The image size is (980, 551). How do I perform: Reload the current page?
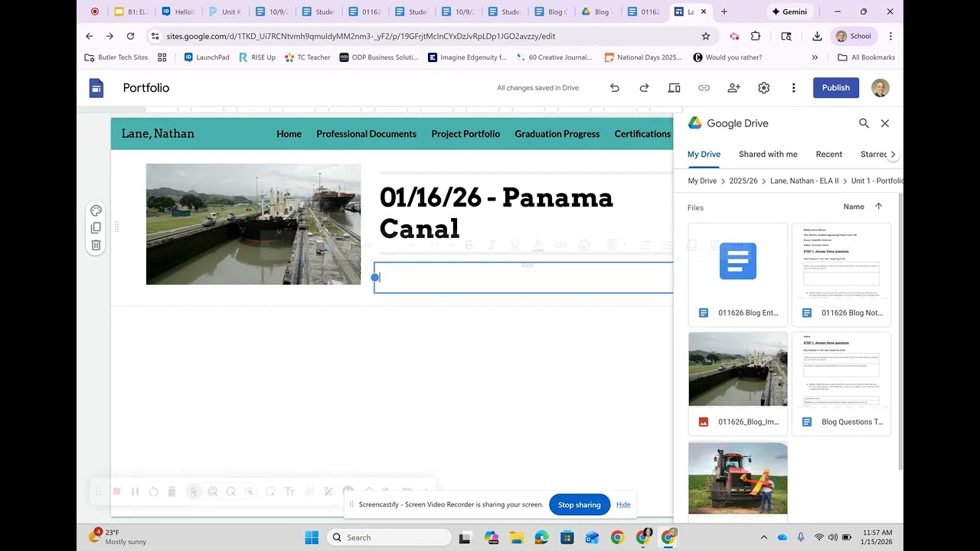click(130, 36)
